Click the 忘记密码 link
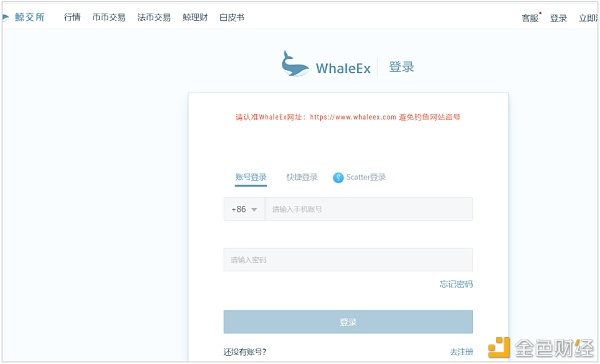600x364 pixels. (456, 284)
